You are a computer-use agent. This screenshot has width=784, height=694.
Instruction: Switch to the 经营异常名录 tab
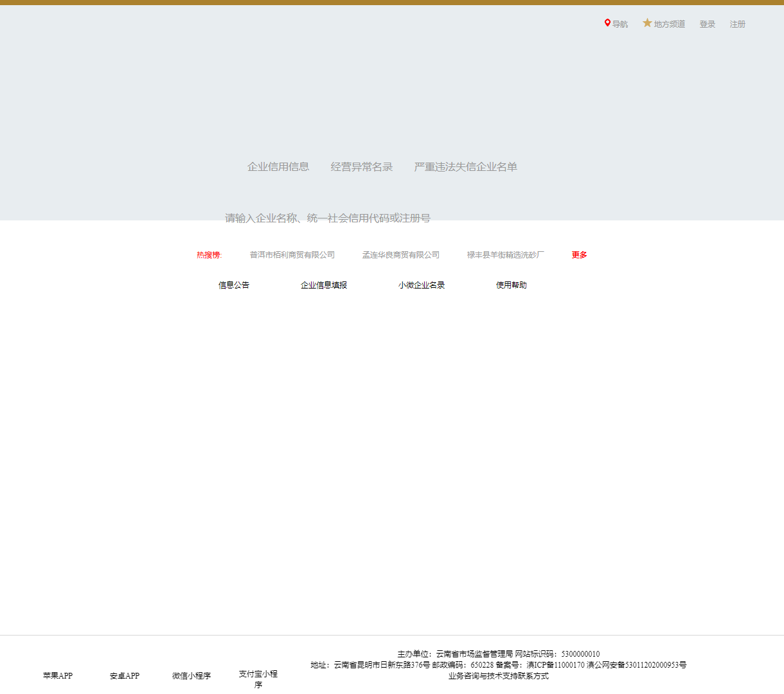click(x=361, y=166)
